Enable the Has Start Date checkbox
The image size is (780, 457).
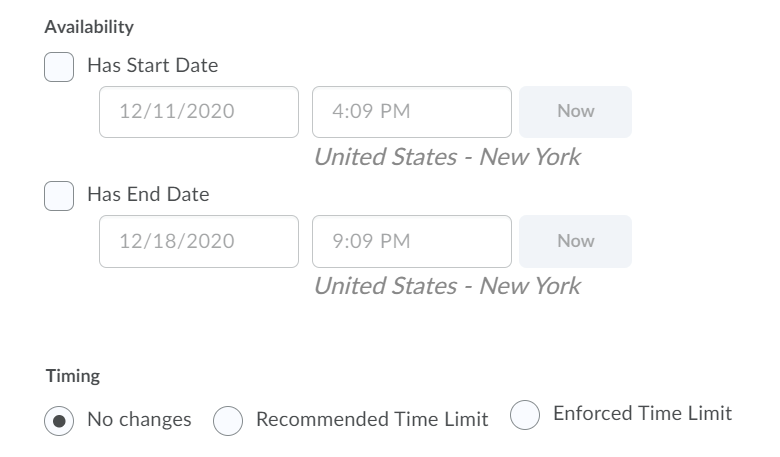pos(59,67)
